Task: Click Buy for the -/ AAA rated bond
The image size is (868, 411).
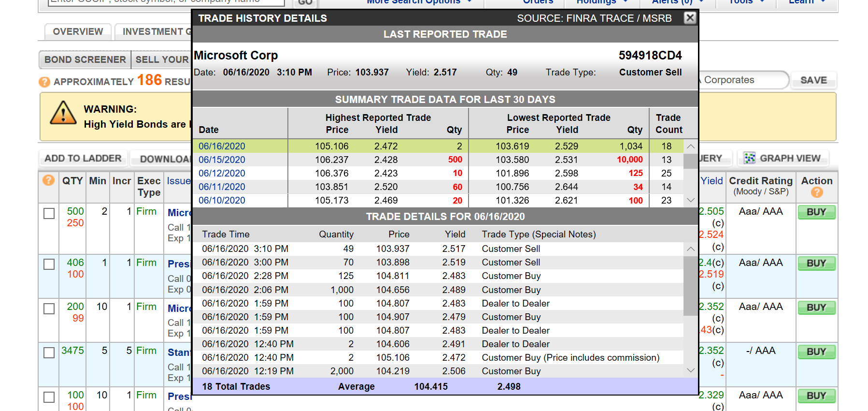Action: (x=816, y=352)
